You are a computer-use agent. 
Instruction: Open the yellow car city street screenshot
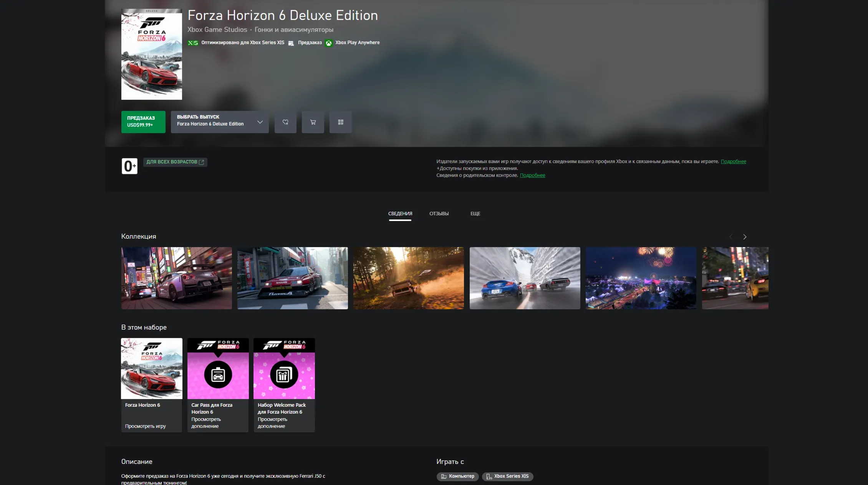click(x=735, y=278)
